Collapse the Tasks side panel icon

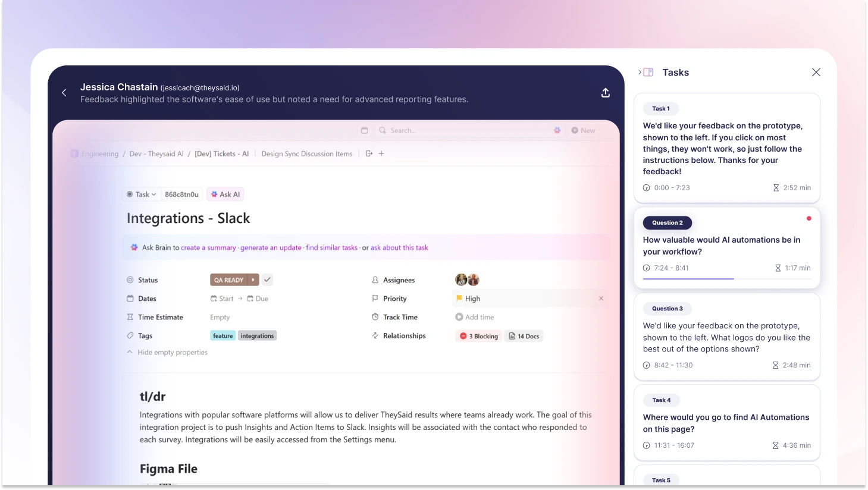tap(646, 72)
